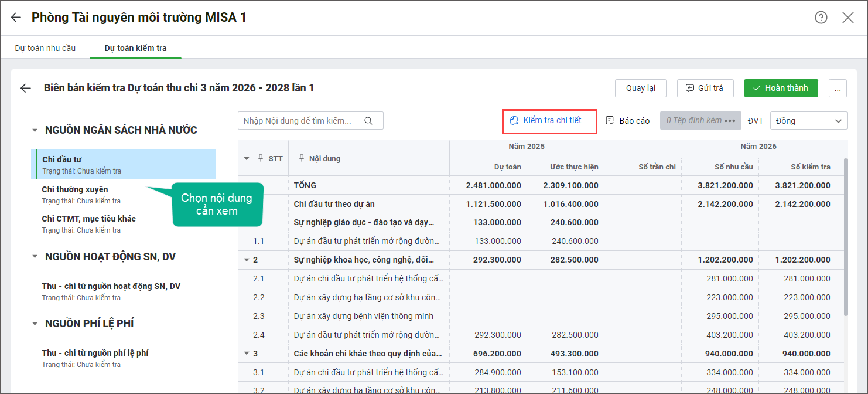
Task: Click the top-left back arrow icon
Action: tap(16, 18)
